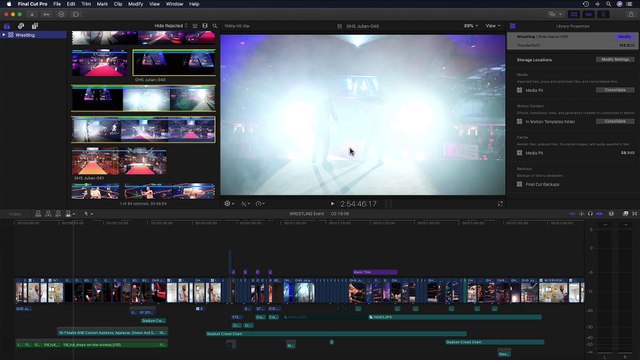Toggle the Inspector panel visibility
Viewport: 640px width, 360px height.
point(603,14)
